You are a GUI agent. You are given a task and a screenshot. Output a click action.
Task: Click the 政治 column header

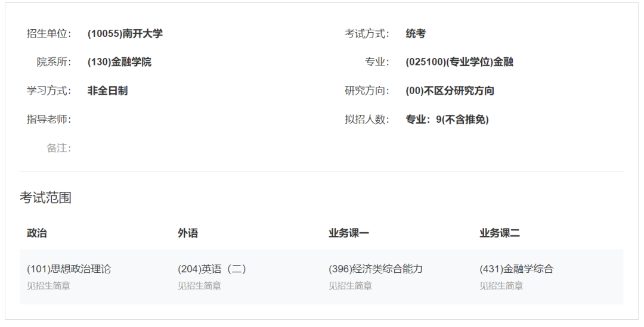(37, 233)
